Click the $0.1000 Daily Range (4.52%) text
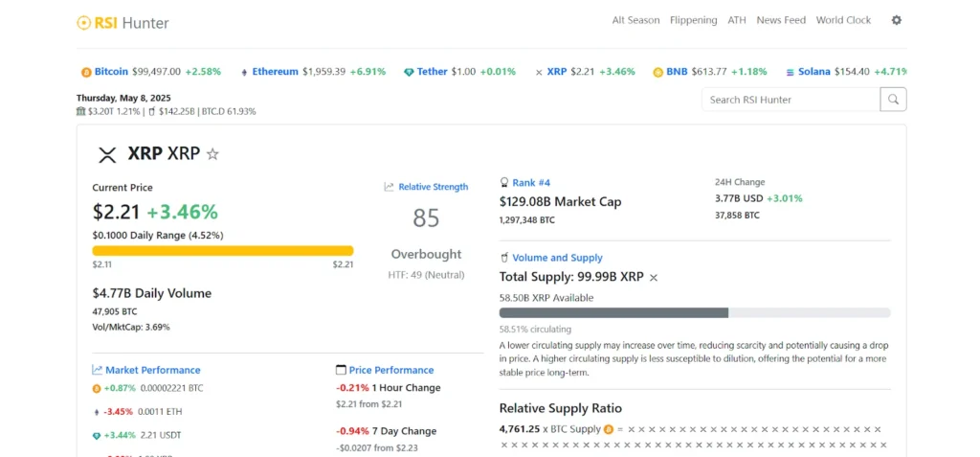This screenshot has height=457, width=980. pyautogui.click(x=158, y=236)
